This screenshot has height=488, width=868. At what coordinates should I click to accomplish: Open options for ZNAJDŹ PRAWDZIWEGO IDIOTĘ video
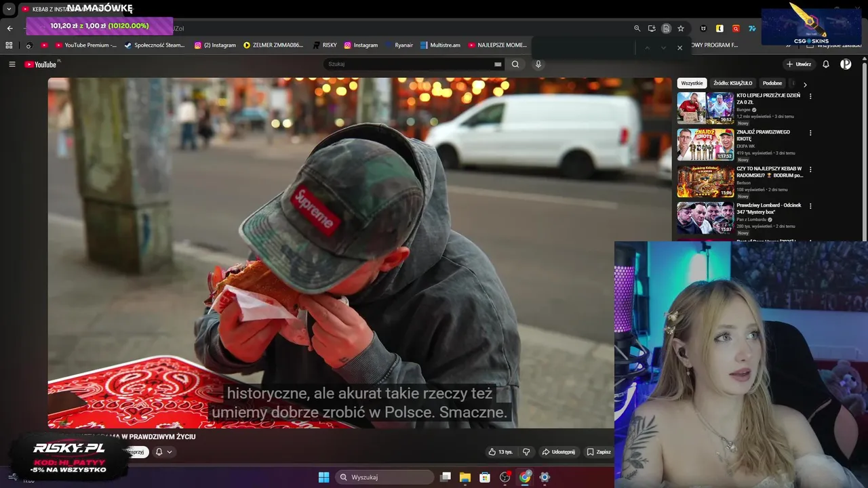(x=810, y=133)
